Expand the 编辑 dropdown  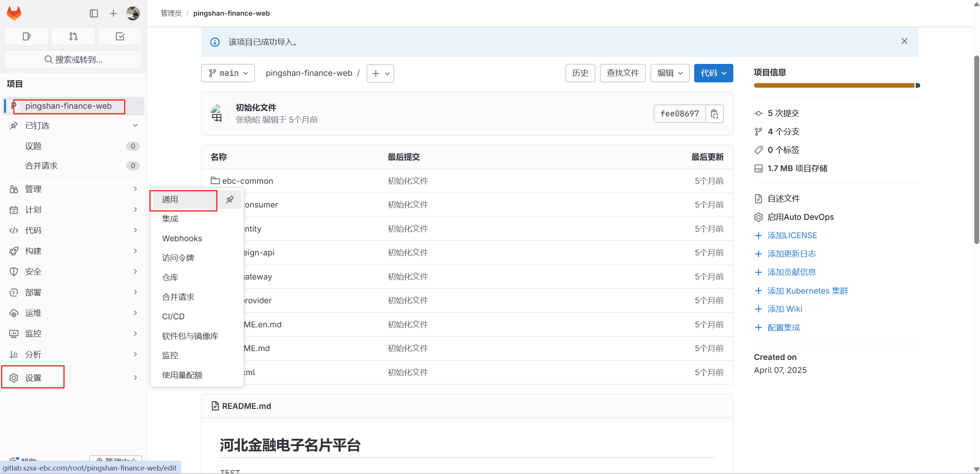[x=669, y=73]
